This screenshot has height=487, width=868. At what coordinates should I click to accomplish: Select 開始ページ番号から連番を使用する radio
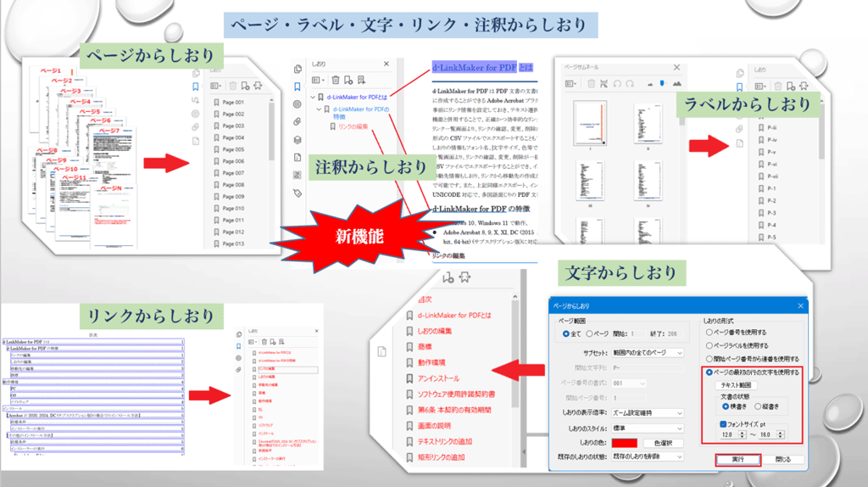[x=709, y=359]
